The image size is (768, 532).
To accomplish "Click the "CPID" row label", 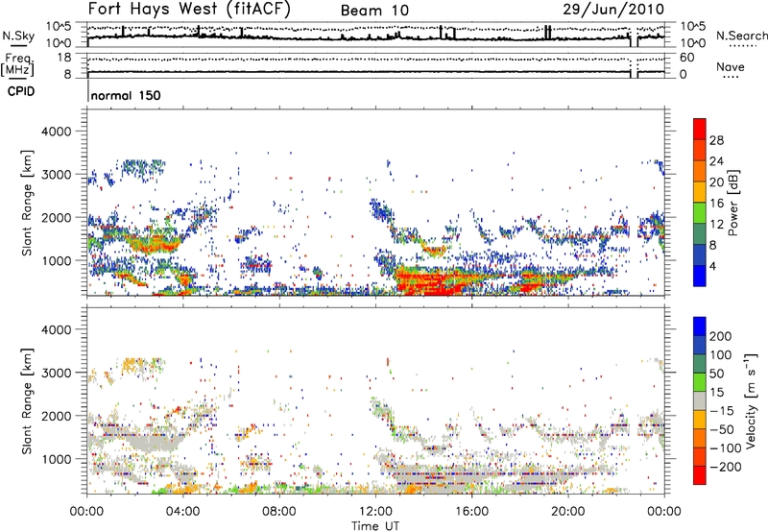I will click(x=21, y=91).
